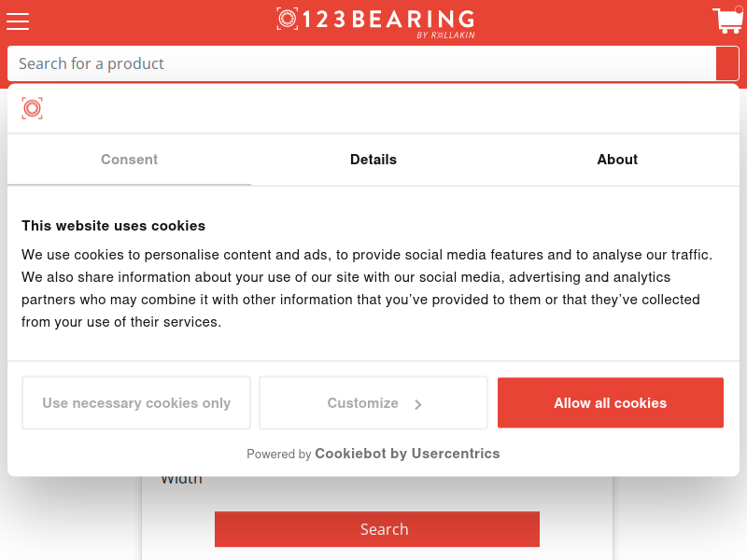Choose Use necessary cookies only
Viewport: 747px width, 560px height.
(x=136, y=403)
